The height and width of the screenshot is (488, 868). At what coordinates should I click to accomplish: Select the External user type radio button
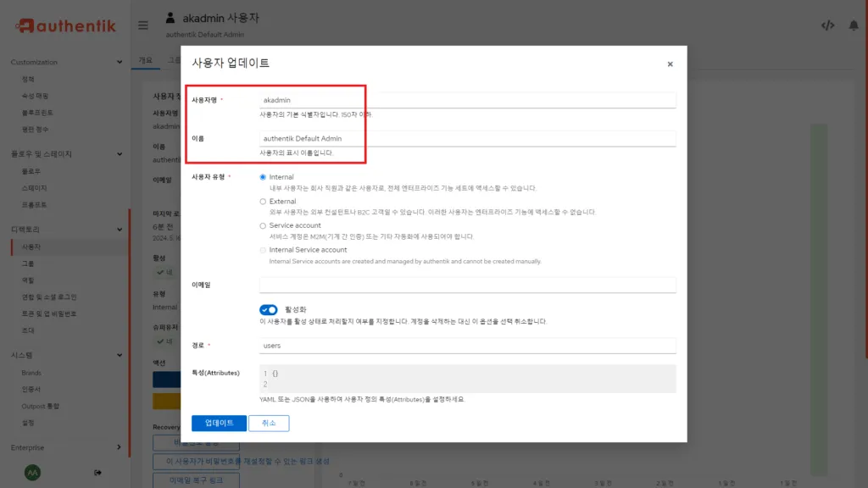pyautogui.click(x=263, y=202)
